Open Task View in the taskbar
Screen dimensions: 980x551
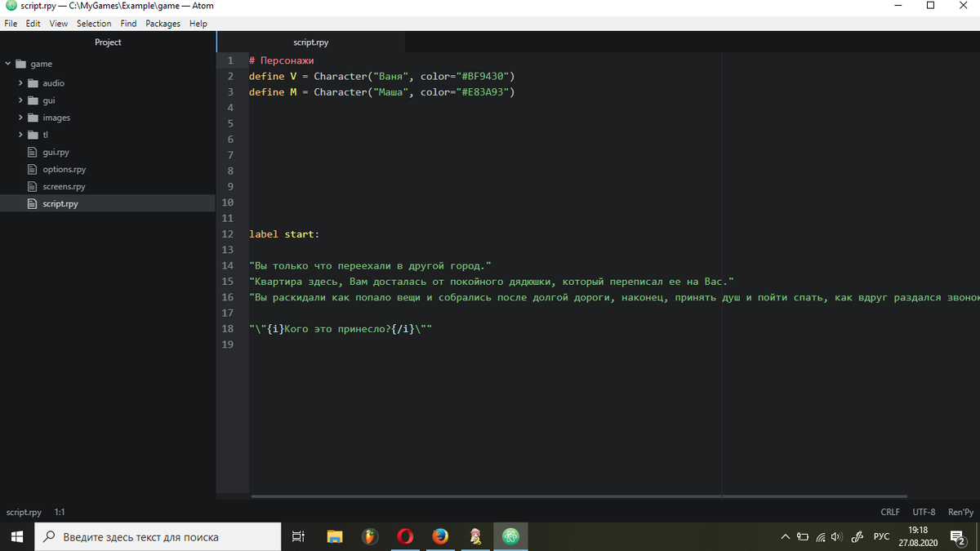point(298,536)
